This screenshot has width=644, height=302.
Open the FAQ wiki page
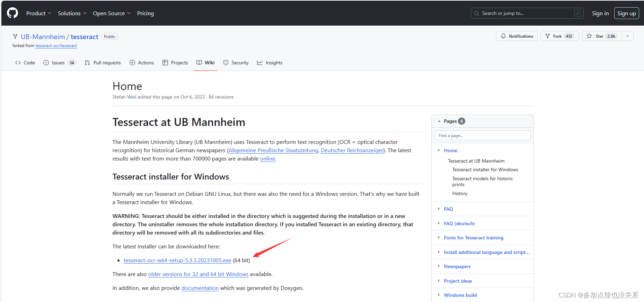448,209
